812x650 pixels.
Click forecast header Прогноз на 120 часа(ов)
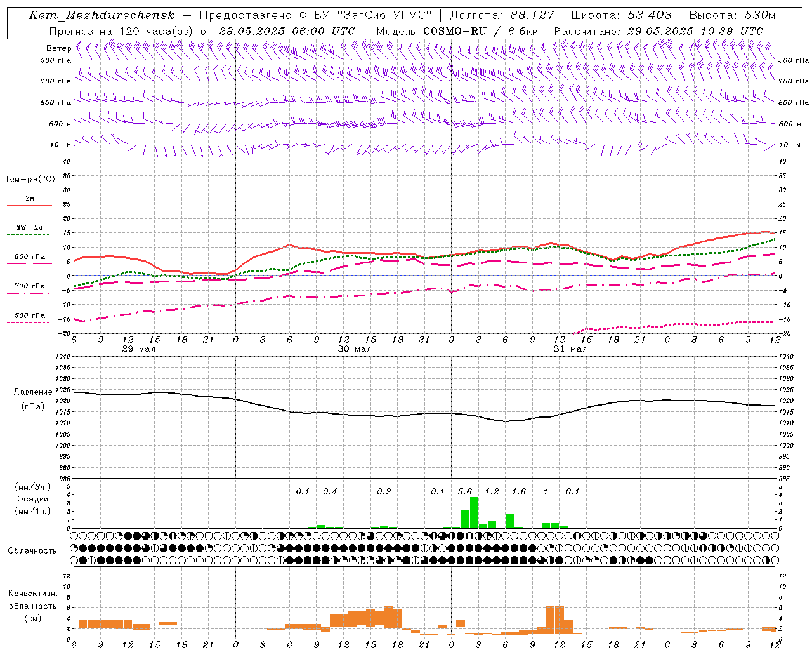point(122,31)
